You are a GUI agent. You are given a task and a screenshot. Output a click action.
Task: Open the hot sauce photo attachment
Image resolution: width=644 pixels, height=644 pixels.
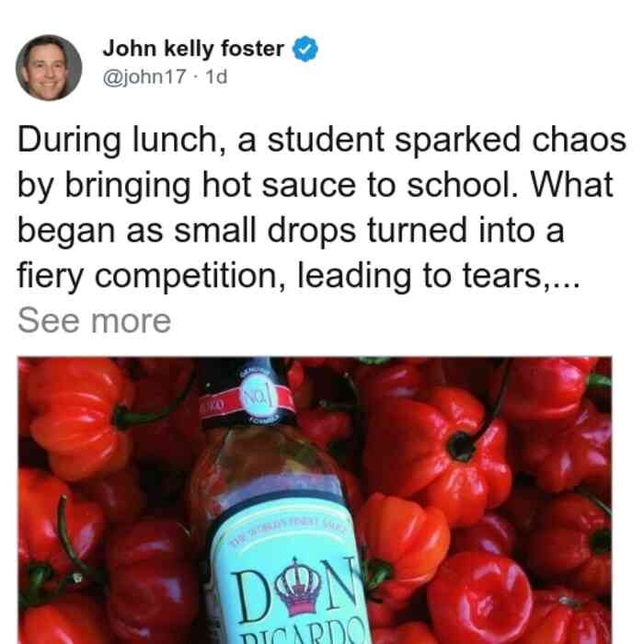[315, 500]
